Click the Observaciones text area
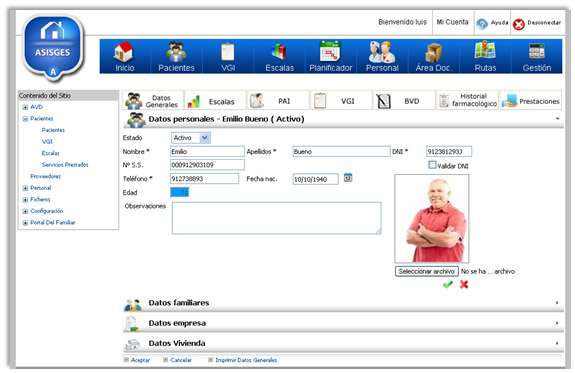Screen dimensions: 575x373 276,218
